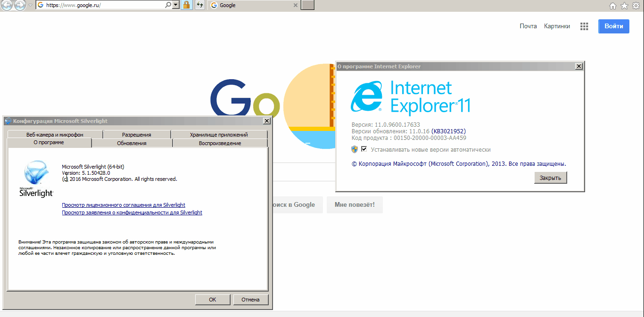Open the Google apps grid icon
This screenshot has height=317, width=644.
tap(584, 26)
